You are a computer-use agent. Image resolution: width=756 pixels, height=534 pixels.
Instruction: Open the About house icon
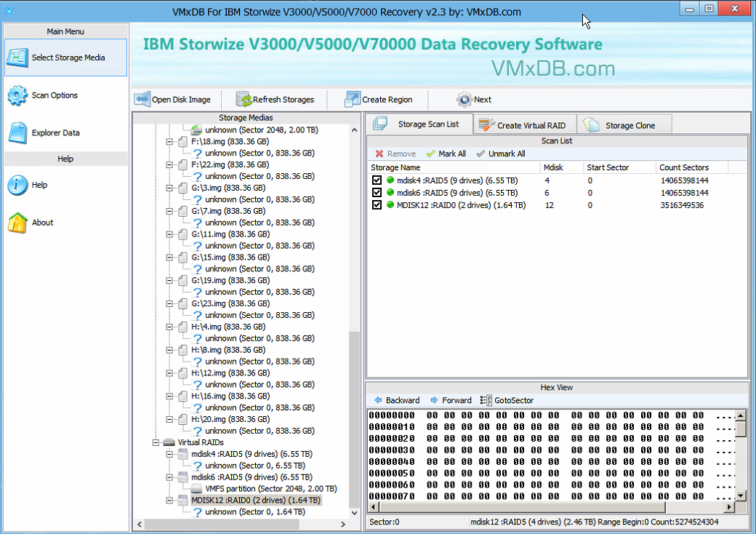[17, 223]
